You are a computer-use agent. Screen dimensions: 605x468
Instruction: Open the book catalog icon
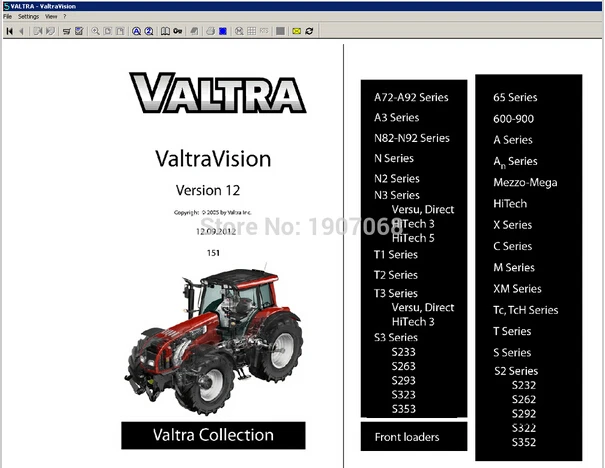(x=165, y=31)
